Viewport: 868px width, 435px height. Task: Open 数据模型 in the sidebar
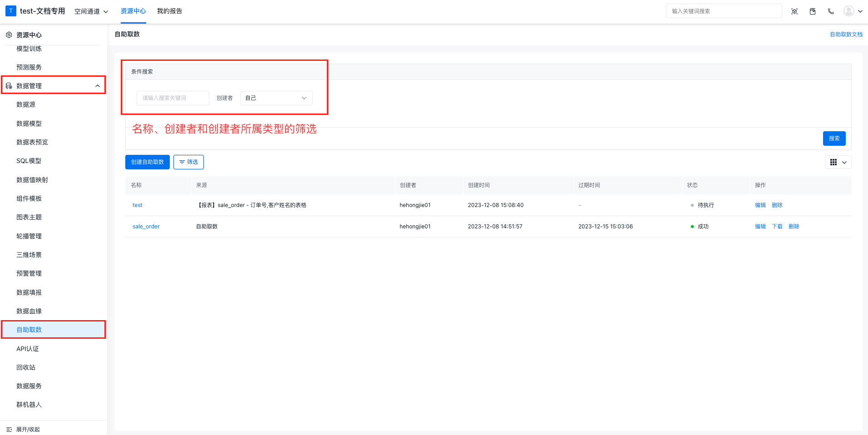tap(29, 124)
